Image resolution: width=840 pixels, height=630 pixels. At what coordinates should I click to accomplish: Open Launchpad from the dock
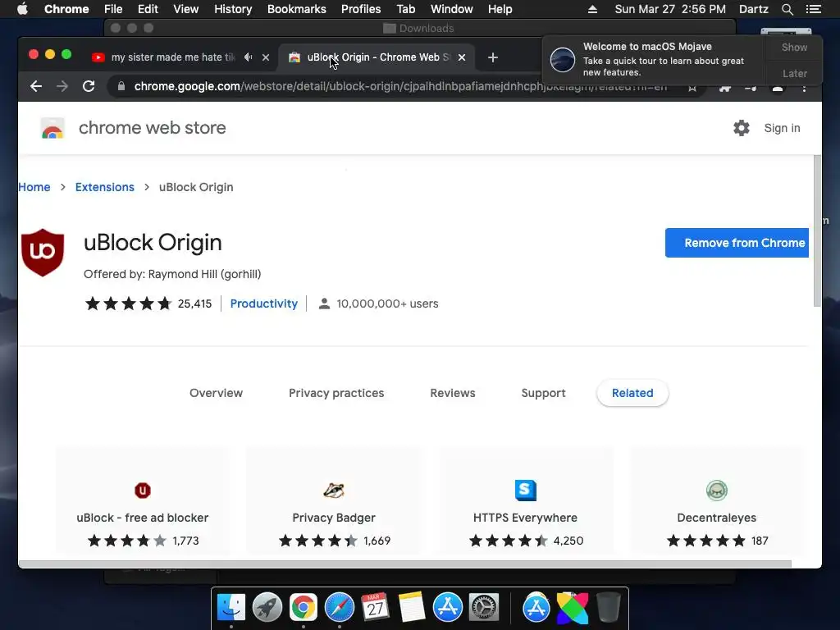(267, 608)
